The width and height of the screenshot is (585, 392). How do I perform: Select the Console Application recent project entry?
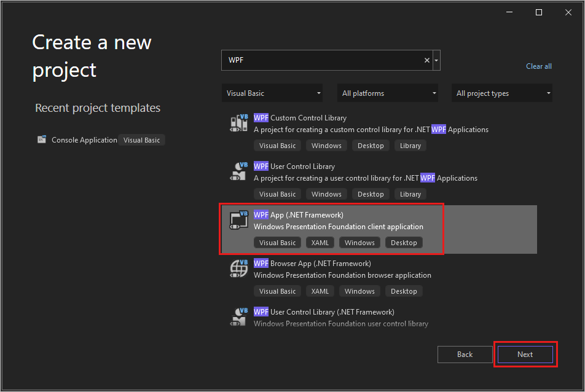coord(84,139)
